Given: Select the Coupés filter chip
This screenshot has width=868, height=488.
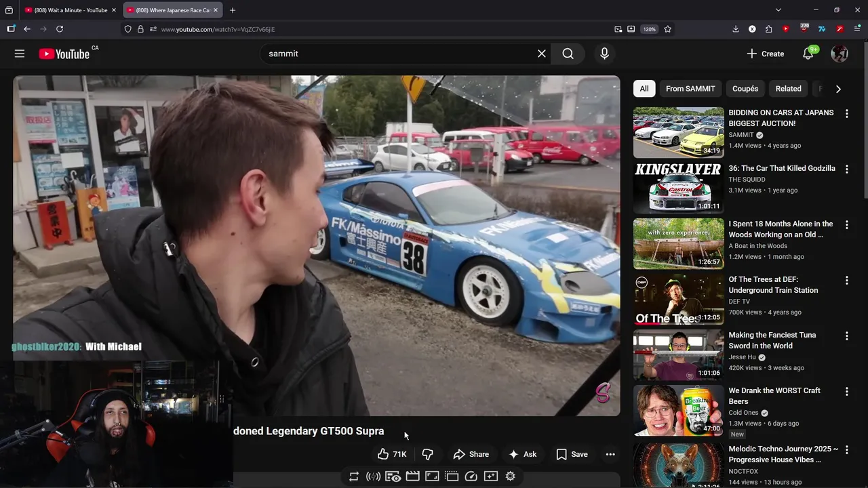Looking at the screenshot, I should click(x=745, y=89).
